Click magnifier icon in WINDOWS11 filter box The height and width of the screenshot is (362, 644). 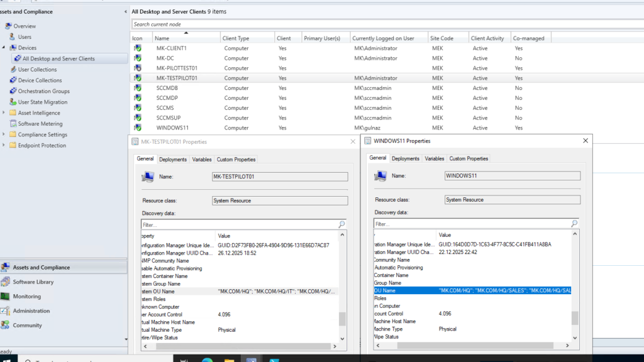(574, 224)
